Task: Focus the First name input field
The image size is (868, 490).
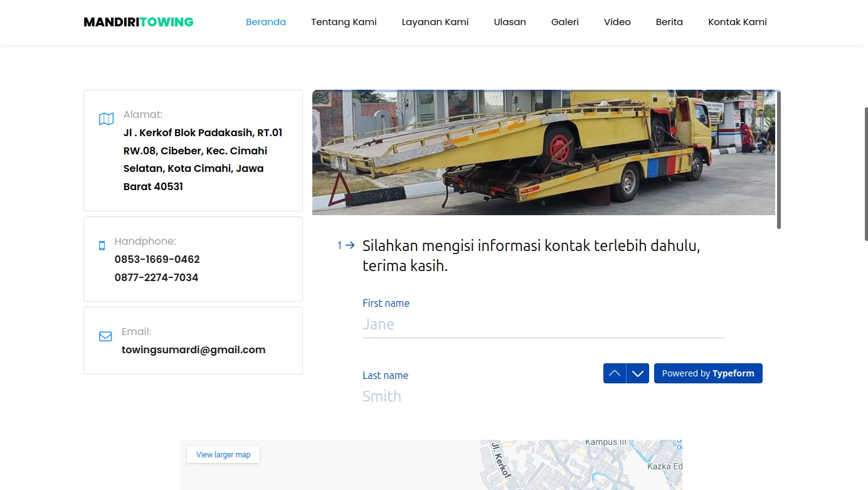Action: [543, 324]
